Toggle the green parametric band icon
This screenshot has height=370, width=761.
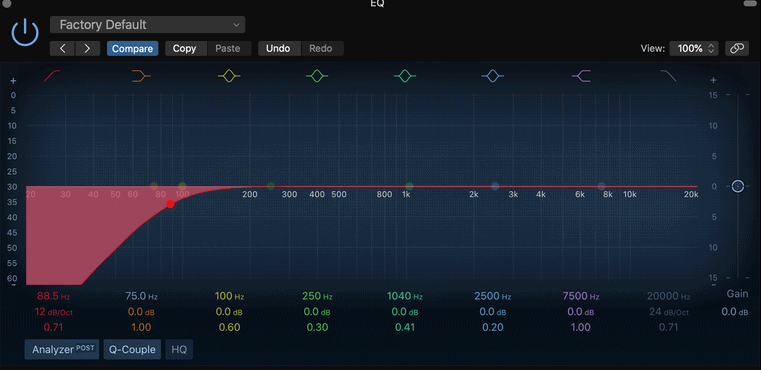coord(317,76)
